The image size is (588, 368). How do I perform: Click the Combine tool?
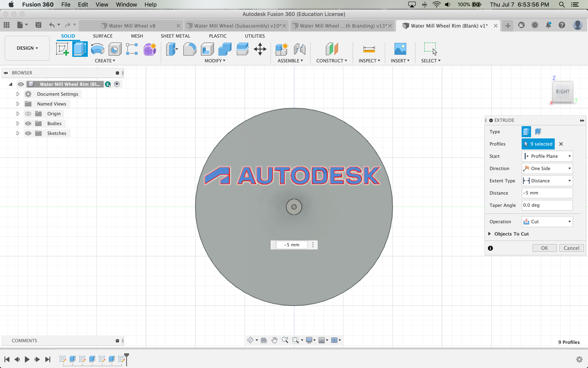(x=225, y=49)
